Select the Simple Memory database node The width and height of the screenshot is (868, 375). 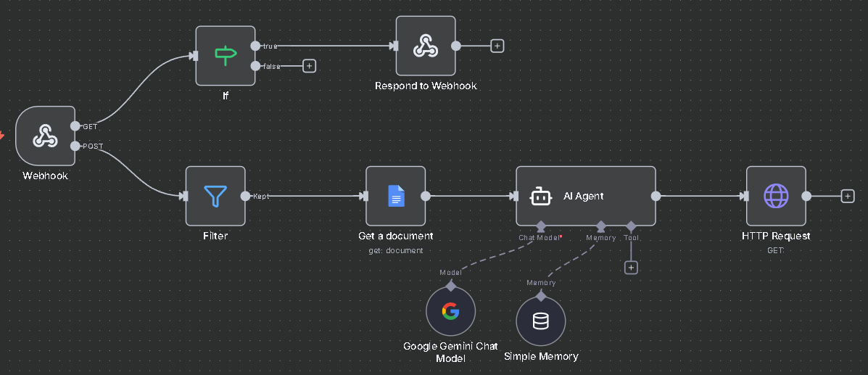click(x=541, y=321)
